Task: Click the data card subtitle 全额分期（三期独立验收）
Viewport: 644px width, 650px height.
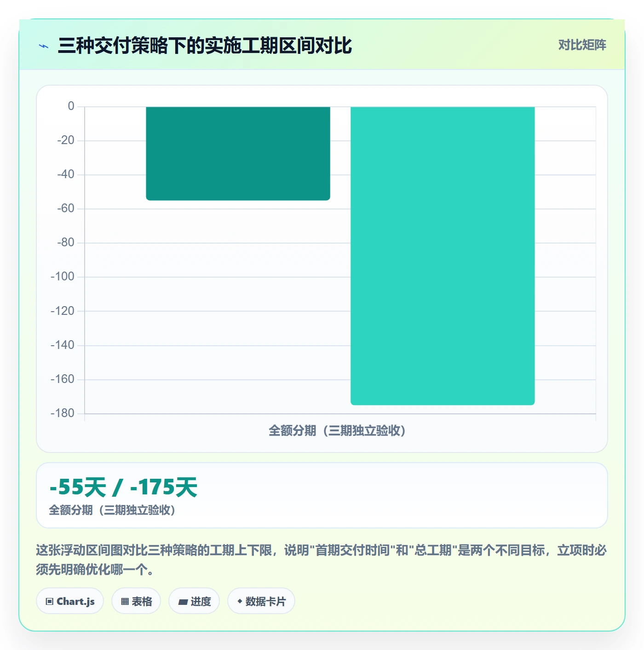Action: 112,510
